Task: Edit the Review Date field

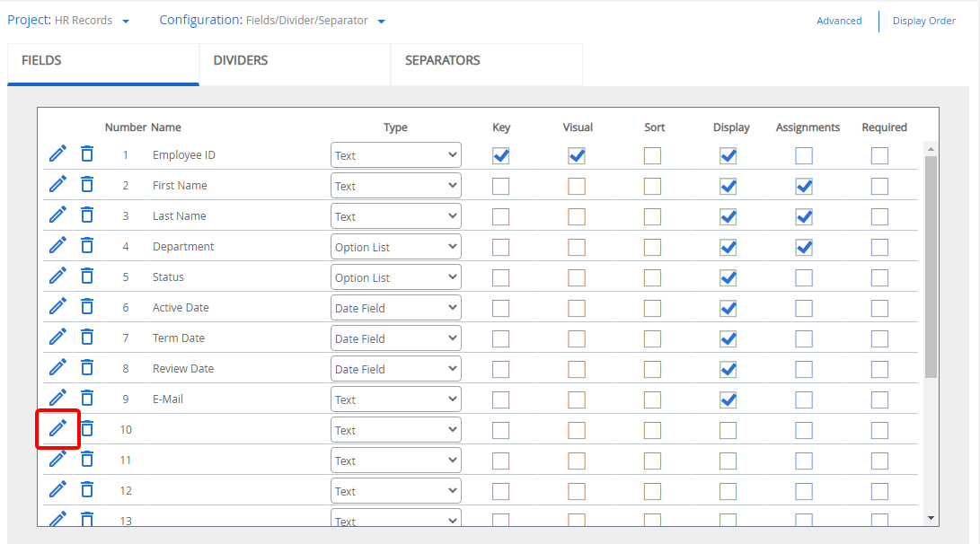Action: 57,368
